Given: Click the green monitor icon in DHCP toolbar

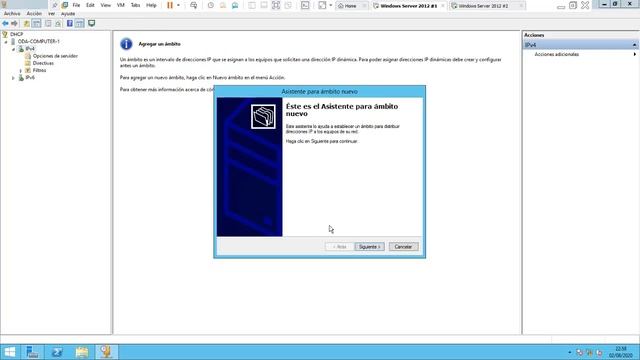Looking at the screenshot, I should pos(91,24).
